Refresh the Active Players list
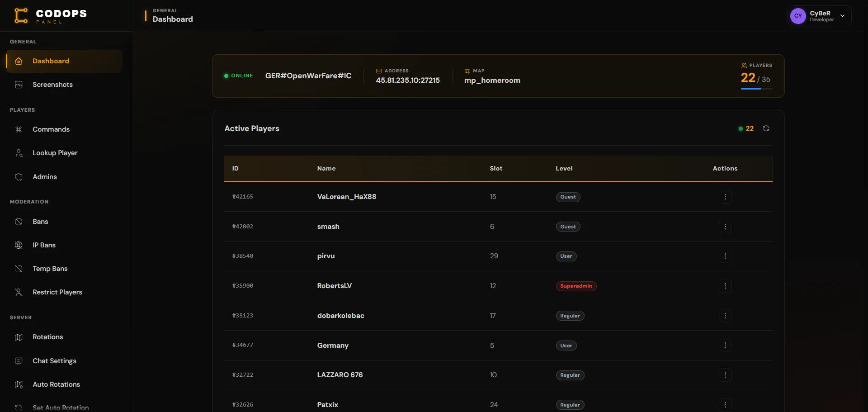This screenshot has width=868, height=412. [766, 128]
